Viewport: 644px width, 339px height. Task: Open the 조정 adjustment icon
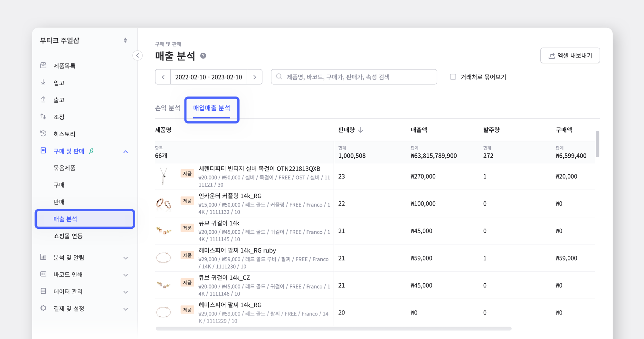43,116
